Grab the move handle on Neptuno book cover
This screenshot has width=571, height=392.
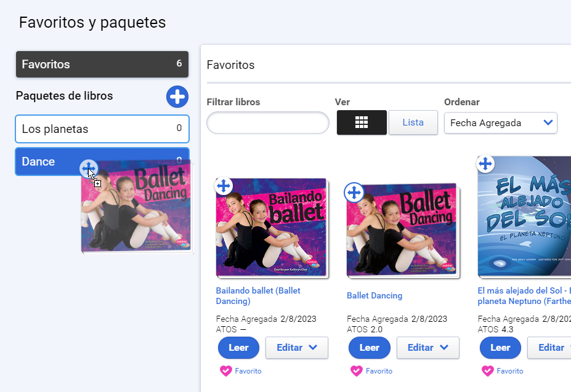coord(485,164)
